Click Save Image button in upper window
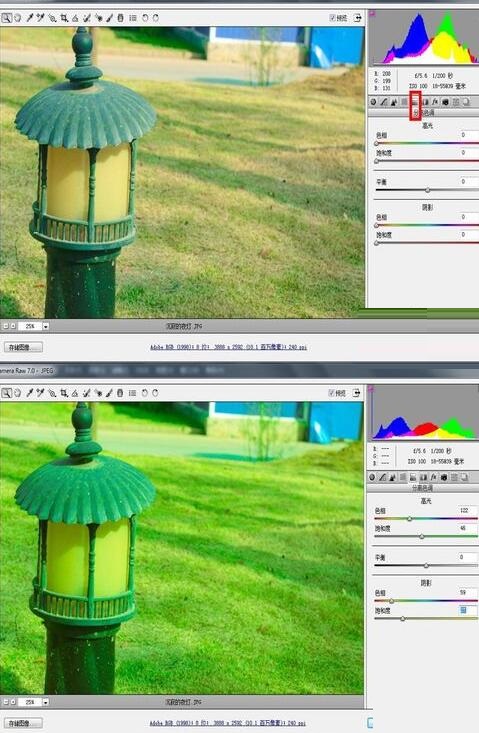The height and width of the screenshot is (733, 479). click(23, 347)
